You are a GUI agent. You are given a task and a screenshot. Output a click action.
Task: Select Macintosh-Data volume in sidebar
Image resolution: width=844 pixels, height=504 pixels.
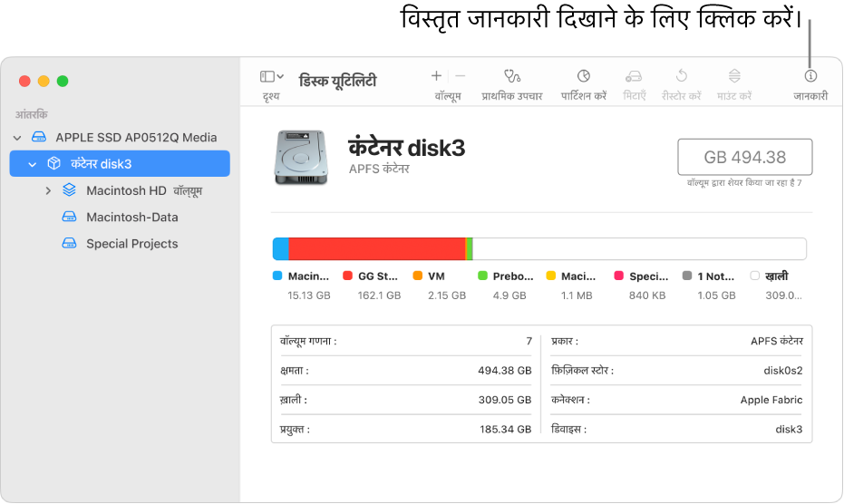(131, 217)
